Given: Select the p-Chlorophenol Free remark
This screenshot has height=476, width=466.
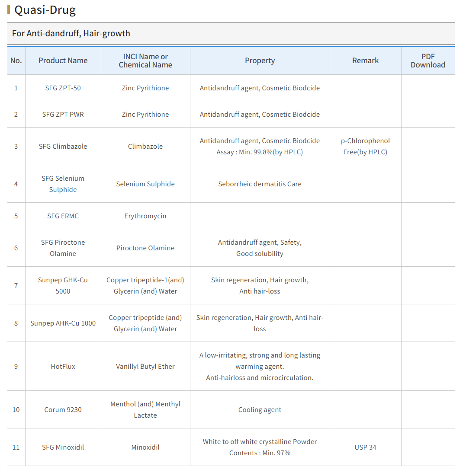Looking at the screenshot, I should point(365,146).
